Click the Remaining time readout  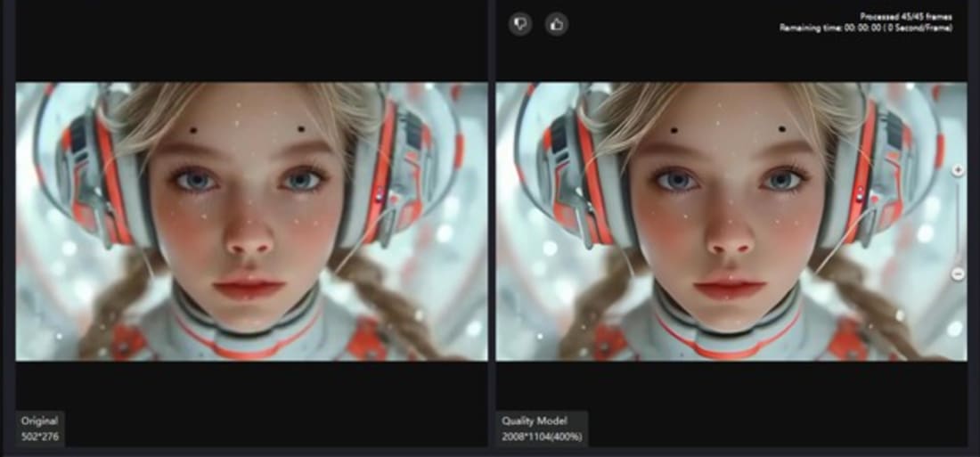pyautogui.click(x=866, y=29)
